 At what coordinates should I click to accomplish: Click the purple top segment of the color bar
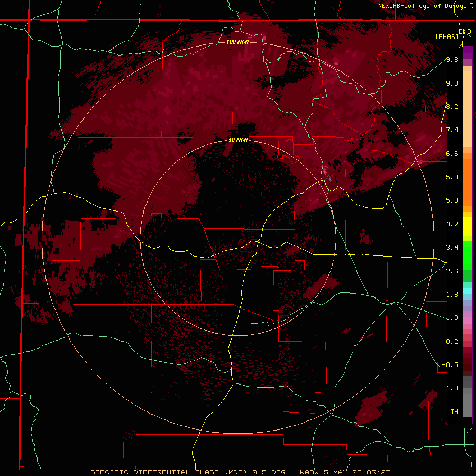click(467, 53)
